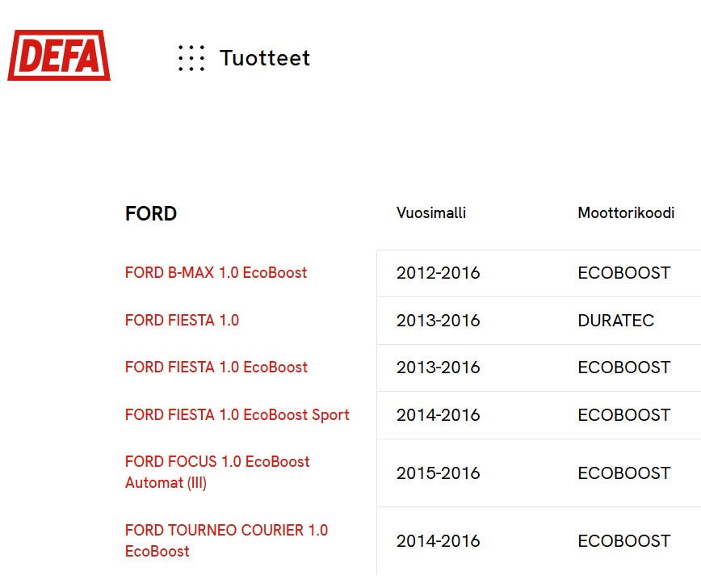Select FORD FIESTA 1.0 EcoBoost link
701x588 pixels.
tap(216, 367)
